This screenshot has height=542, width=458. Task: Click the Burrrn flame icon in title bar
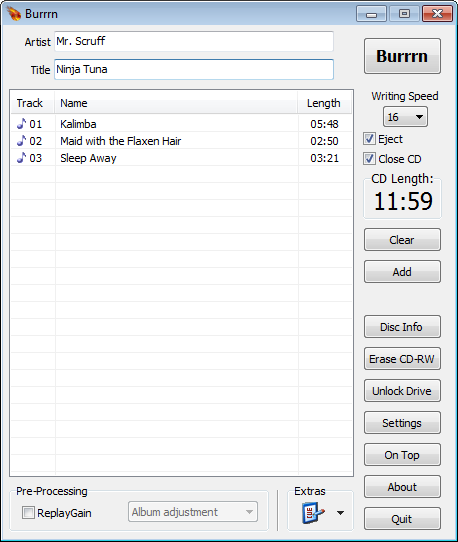[14, 14]
